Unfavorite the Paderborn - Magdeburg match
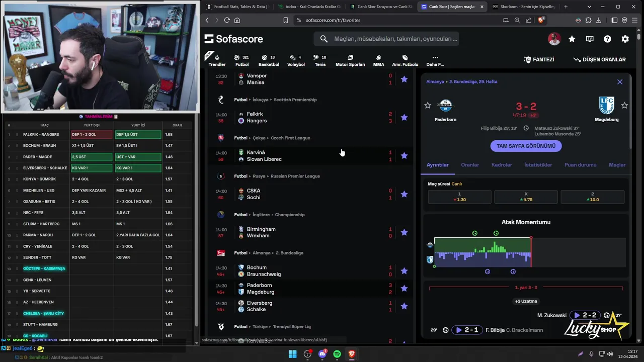Screen dimensions: 644x362 point(404,288)
